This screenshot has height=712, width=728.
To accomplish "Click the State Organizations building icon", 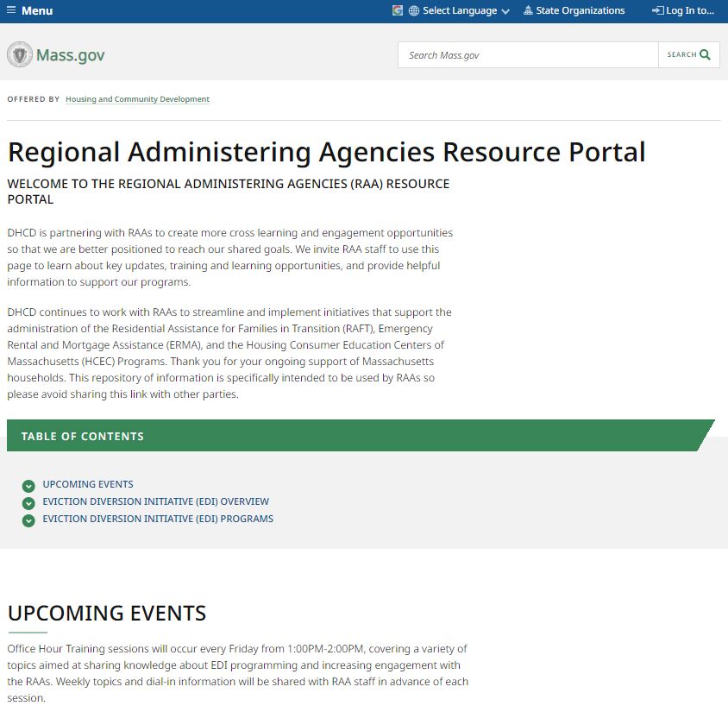I will coord(528,10).
